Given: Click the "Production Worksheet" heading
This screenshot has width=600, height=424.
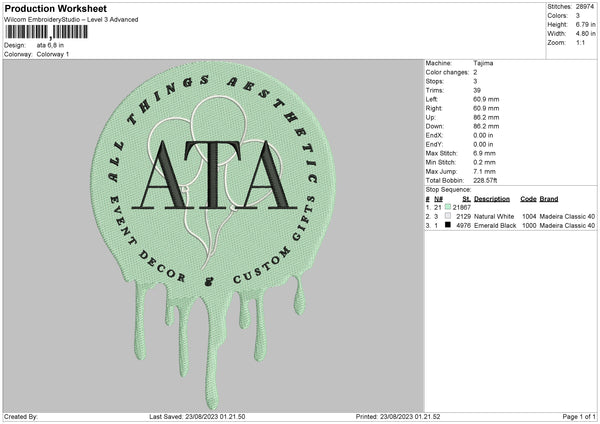Looking at the screenshot, I should pyautogui.click(x=55, y=8).
